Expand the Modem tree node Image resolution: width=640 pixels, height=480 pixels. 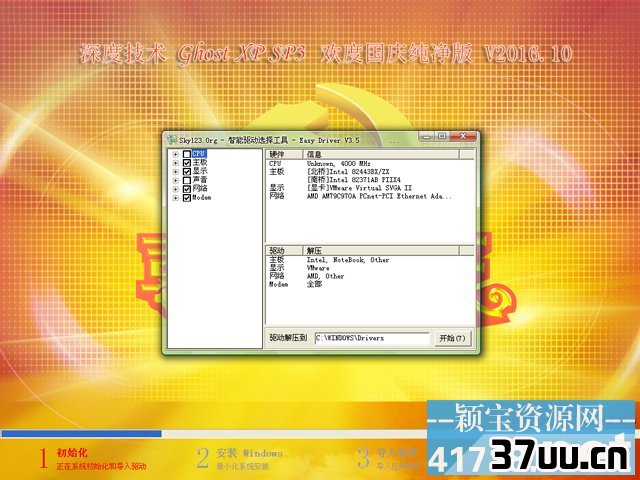tap(176, 198)
